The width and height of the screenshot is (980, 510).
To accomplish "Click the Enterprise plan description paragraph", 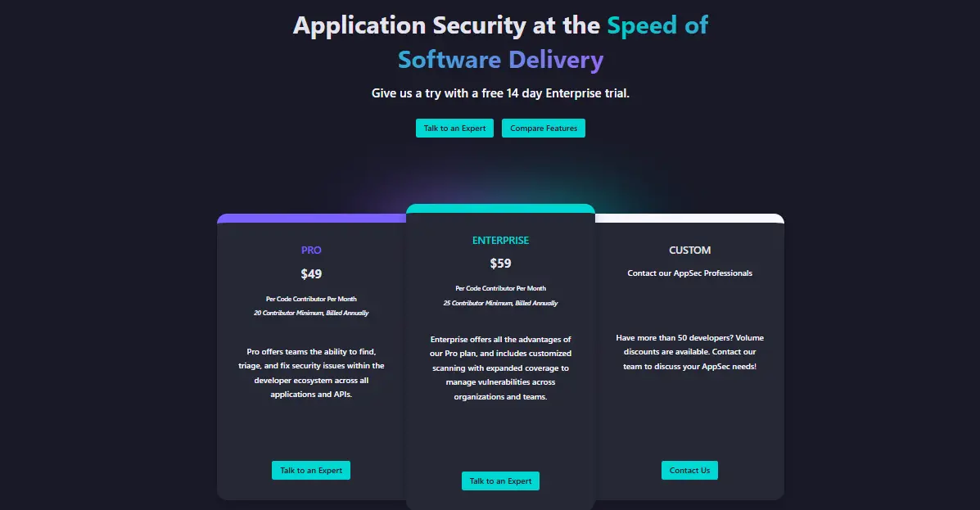I will 500,368.
